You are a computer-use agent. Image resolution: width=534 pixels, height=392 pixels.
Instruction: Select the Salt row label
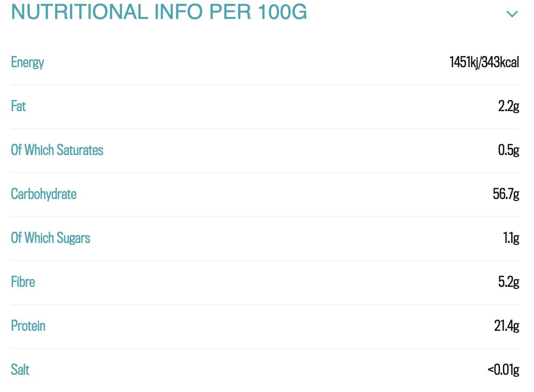pyautogui.click(x=20, y=370)
